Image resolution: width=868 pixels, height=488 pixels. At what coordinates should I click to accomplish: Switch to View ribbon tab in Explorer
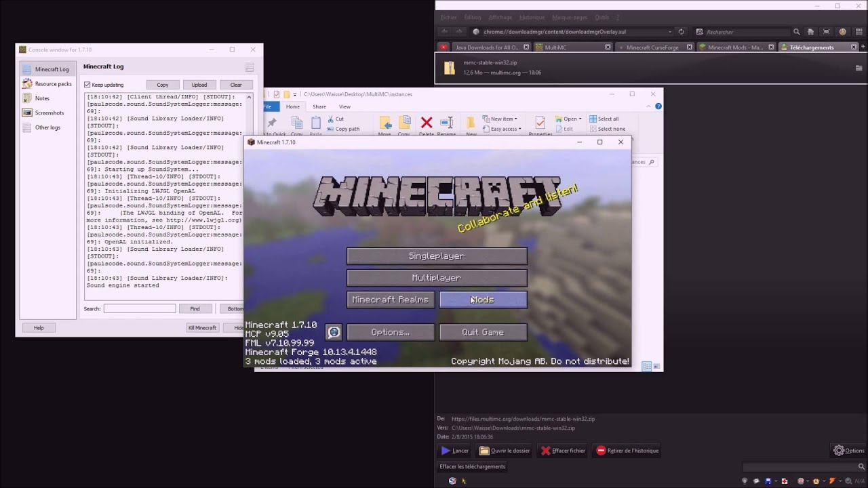[344, 106]
